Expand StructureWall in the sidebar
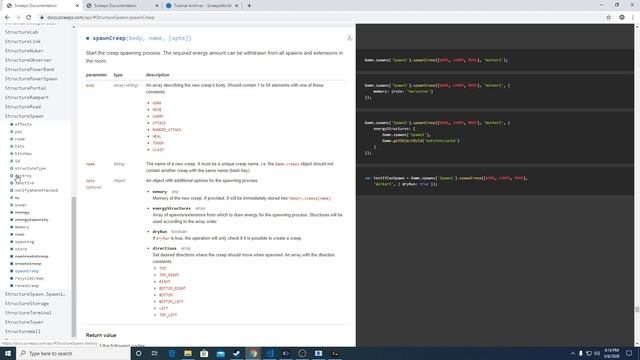Screen dimensions: 640x360 (23, 332)
